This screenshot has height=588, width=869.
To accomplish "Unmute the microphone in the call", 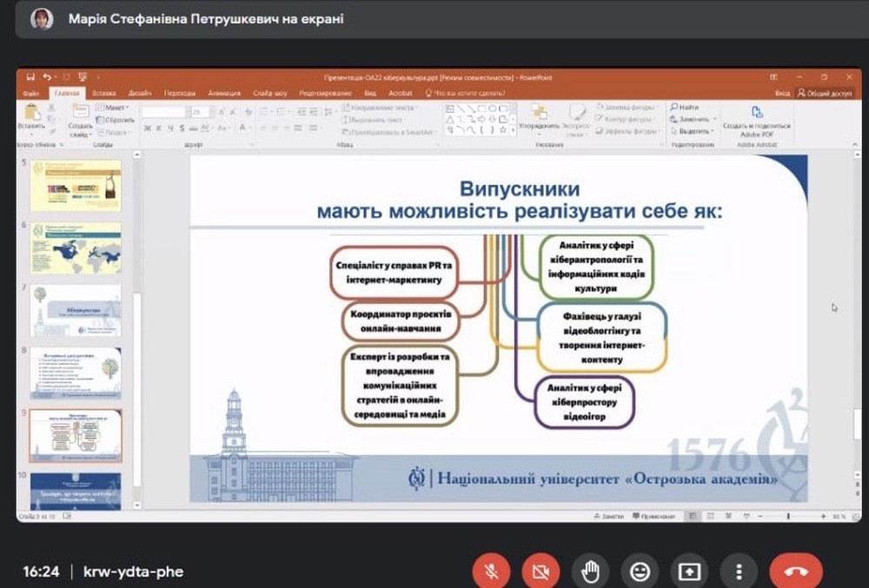I will [x=491, y=571].
